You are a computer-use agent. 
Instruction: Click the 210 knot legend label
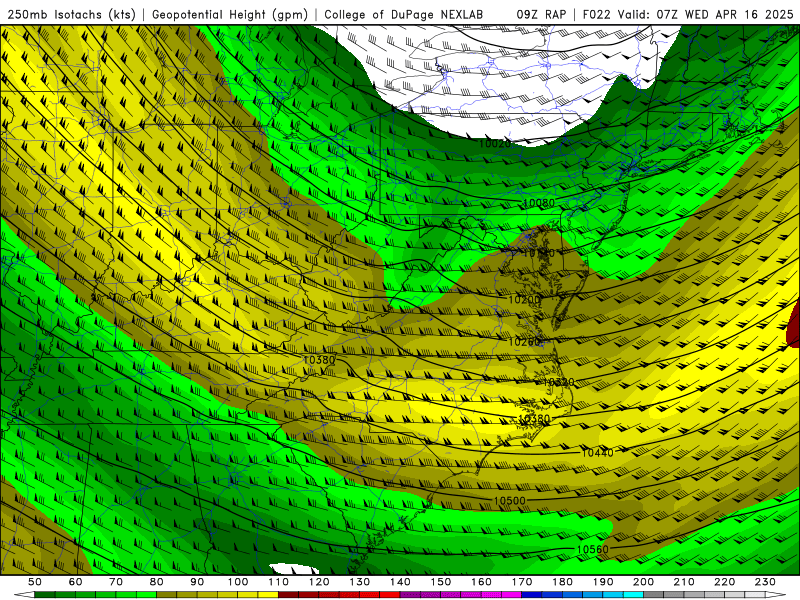coord(684,582)
